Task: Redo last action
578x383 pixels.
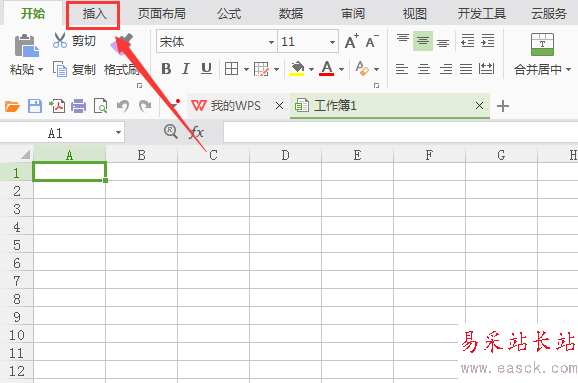Action: (145, 106)
